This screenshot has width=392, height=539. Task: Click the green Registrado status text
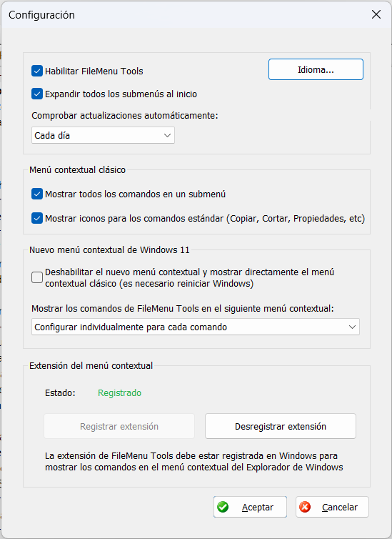pyautogui.click(x=119, y=393)
